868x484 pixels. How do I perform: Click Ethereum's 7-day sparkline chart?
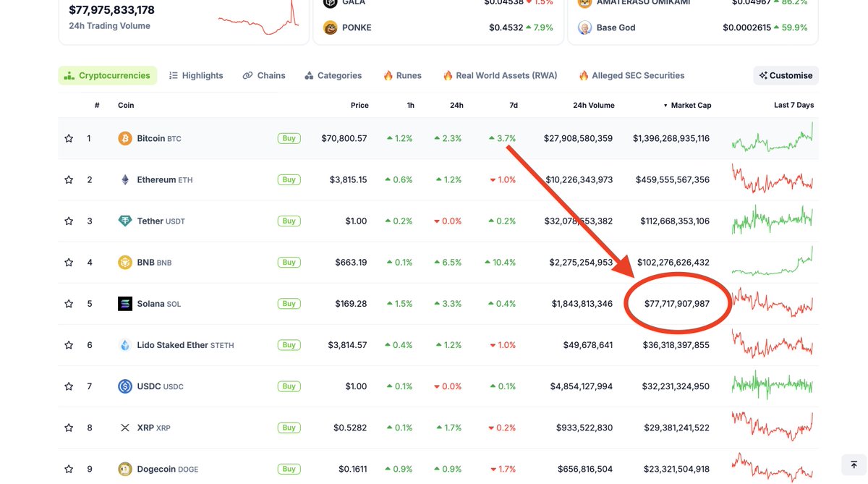(772, 179)
